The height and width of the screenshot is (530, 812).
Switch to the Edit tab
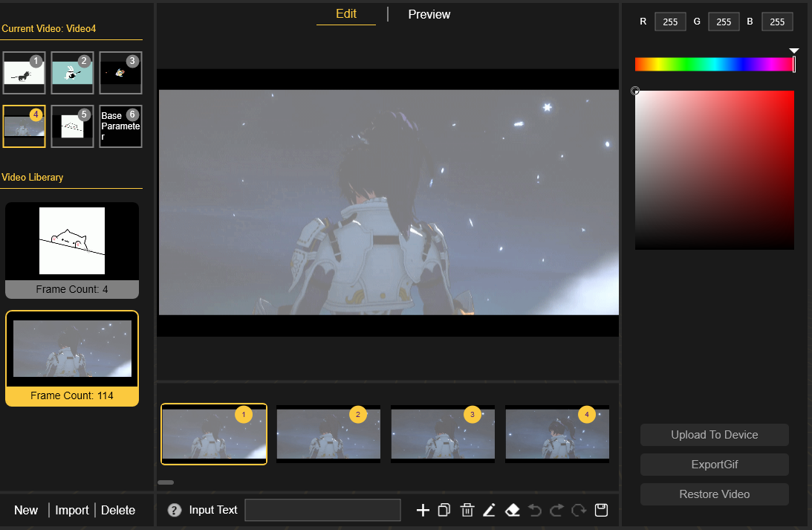point(346,14)
